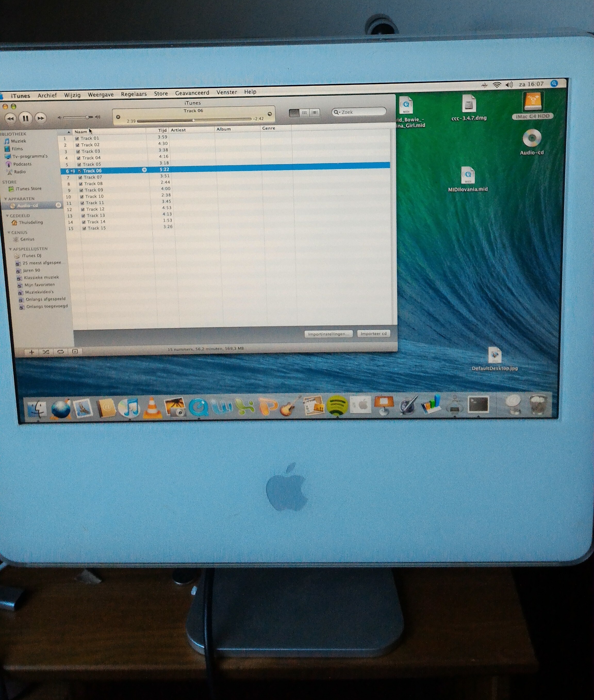The image size is (594, 700).
Task: Collapse the APPARATEN sidebar section
Action: pyautogui.click(x=5, y=199)
